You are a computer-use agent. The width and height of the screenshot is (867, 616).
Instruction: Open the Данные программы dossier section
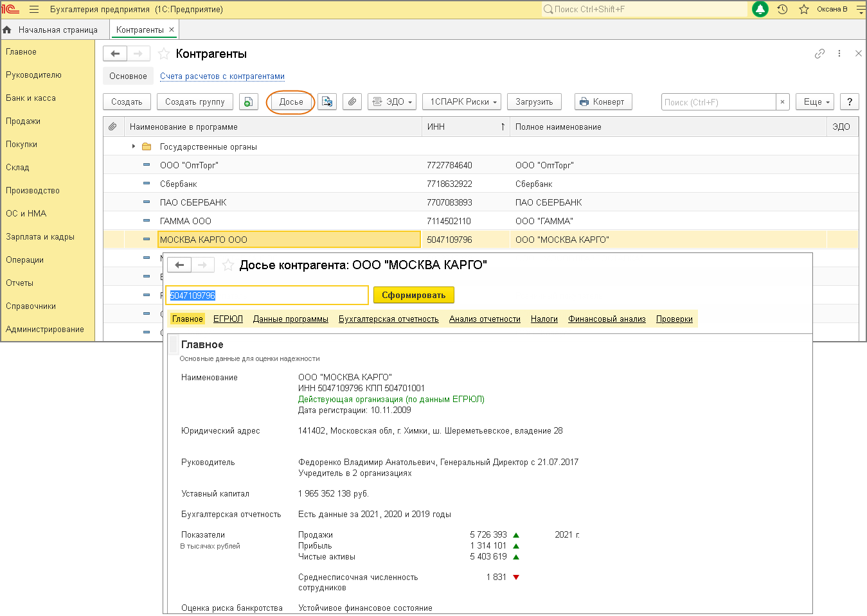pyautogui.click(x=290, y=319)
